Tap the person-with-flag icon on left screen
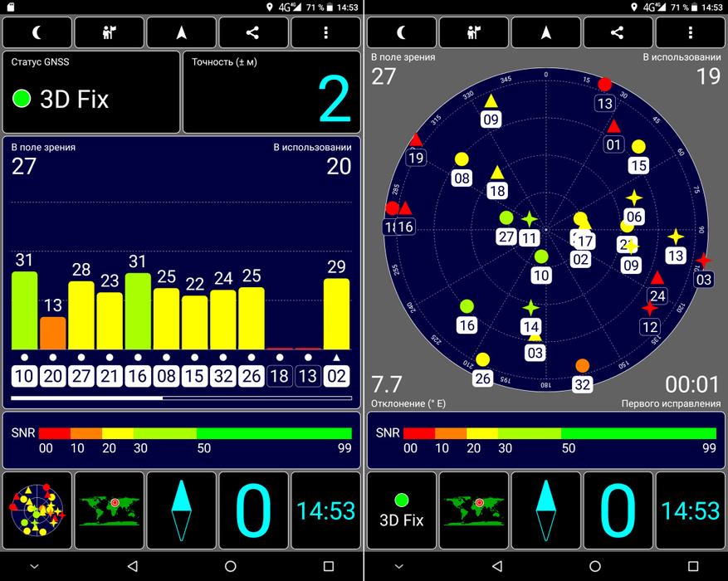The width and height of the screenshot is (728, 581). (x=110, y=33)
